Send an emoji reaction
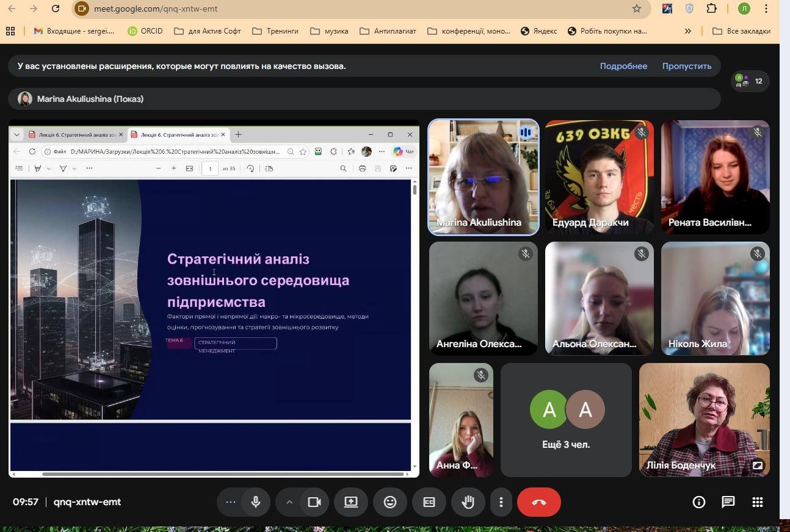 pyautogui.click(x=390, y=502)
